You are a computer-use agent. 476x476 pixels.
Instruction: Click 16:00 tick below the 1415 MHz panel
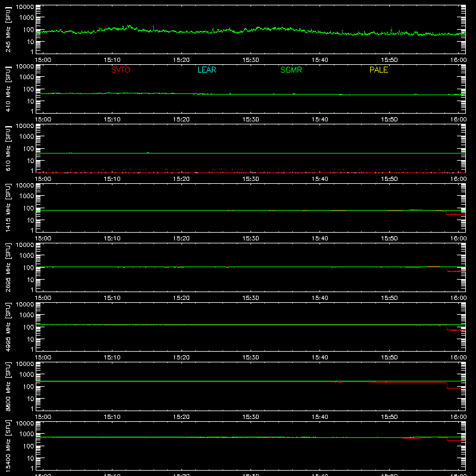click(x=458, y=239)
